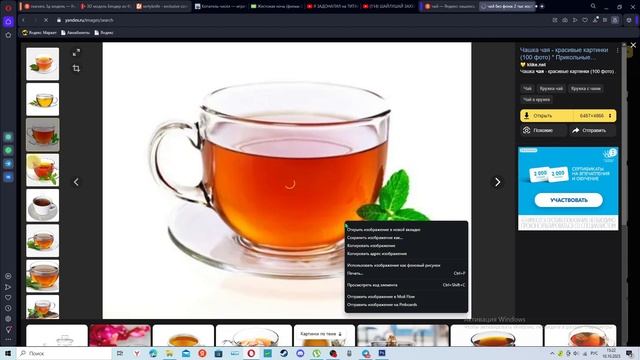Stop page loading with the X button
The image size is (640, 360).
[x=46, y=20]
